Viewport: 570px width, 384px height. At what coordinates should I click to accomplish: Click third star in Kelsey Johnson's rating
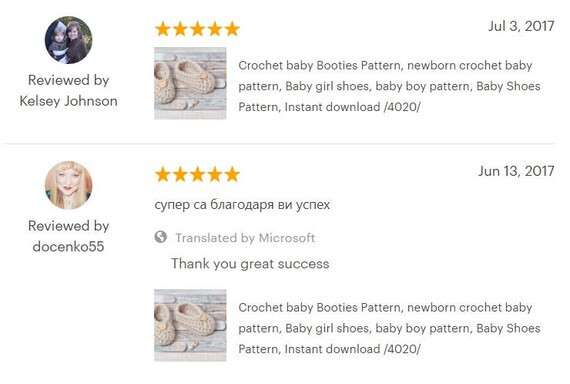click(x=197, y=29)
